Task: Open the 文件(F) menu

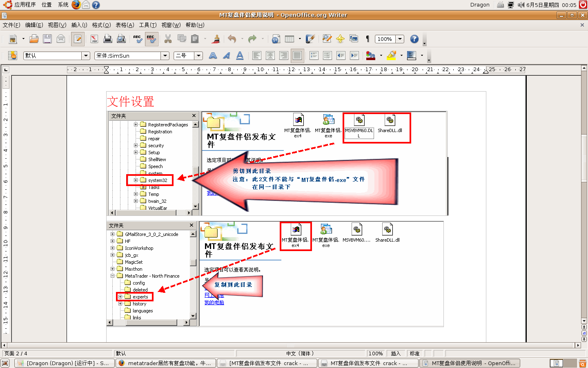Action: coord(11,25)
